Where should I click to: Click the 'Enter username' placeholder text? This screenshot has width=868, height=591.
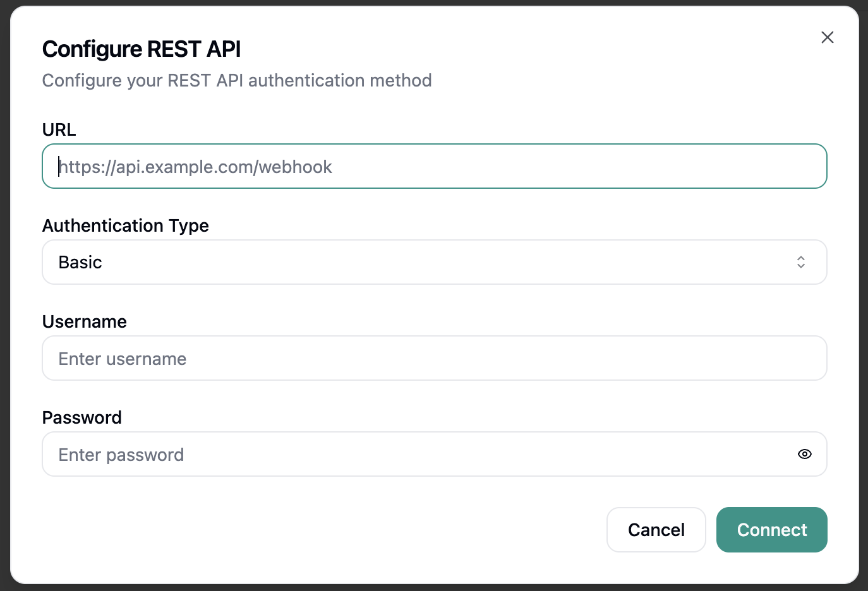(122, 359)
